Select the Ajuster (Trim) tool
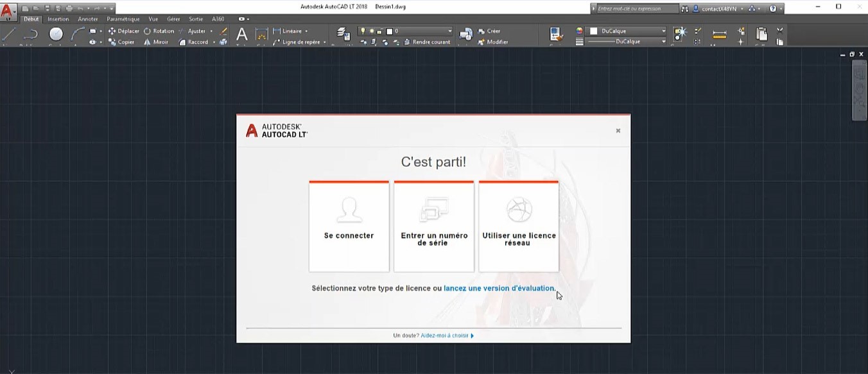This screenshot has width=868, height=374. [x=192, y=31]
